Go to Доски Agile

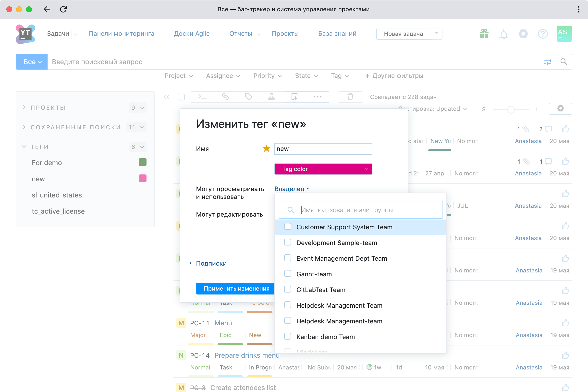192,34
